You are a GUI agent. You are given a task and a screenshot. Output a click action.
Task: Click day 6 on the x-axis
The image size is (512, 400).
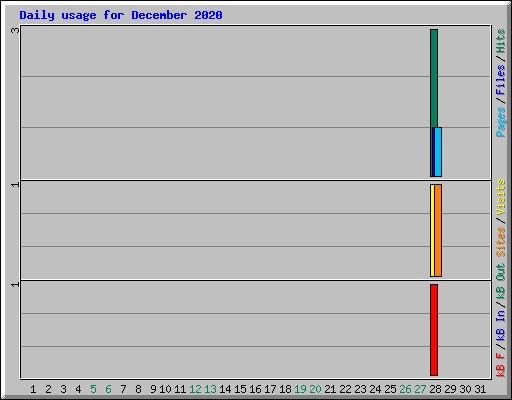tap(108, 389)
